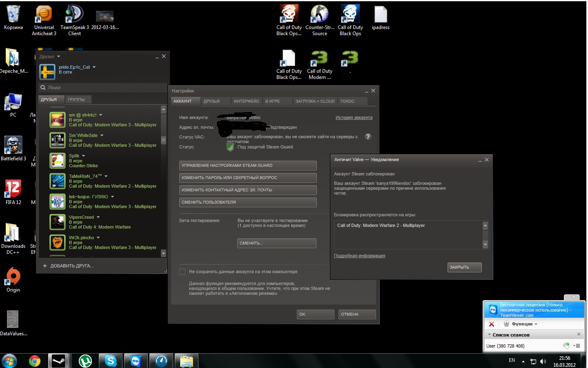Open dropdown arrow next to VipersCreed
This screenshot has width=588, height=368.
[98, 217]
